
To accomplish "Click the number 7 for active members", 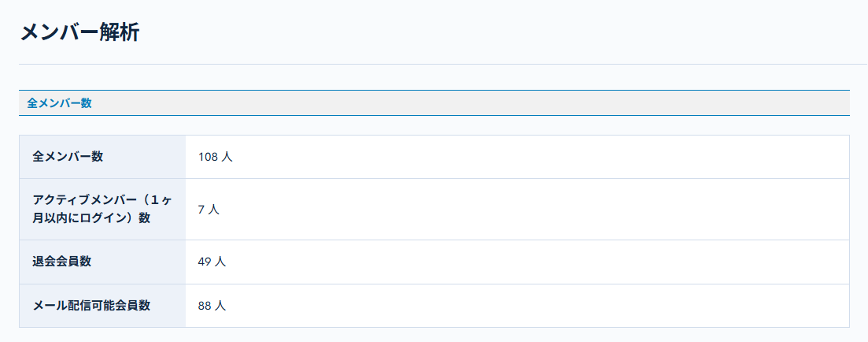I will coord(201,210).
